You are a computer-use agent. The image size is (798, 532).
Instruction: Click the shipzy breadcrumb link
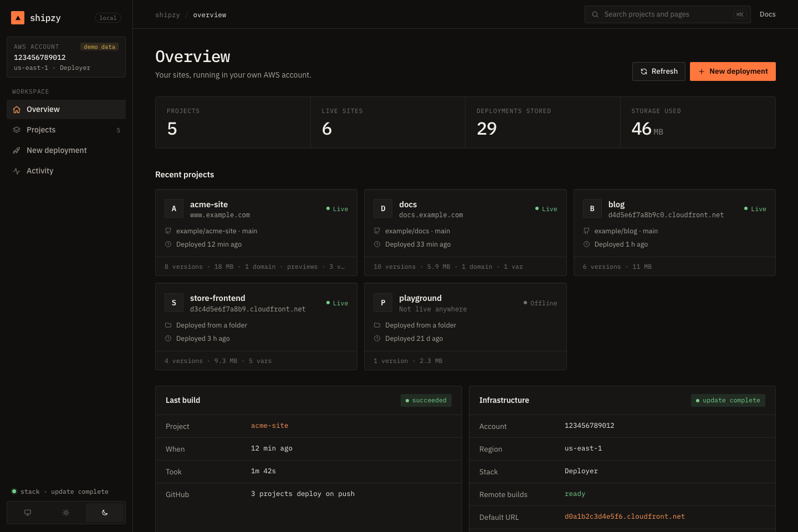click(167, 15)
